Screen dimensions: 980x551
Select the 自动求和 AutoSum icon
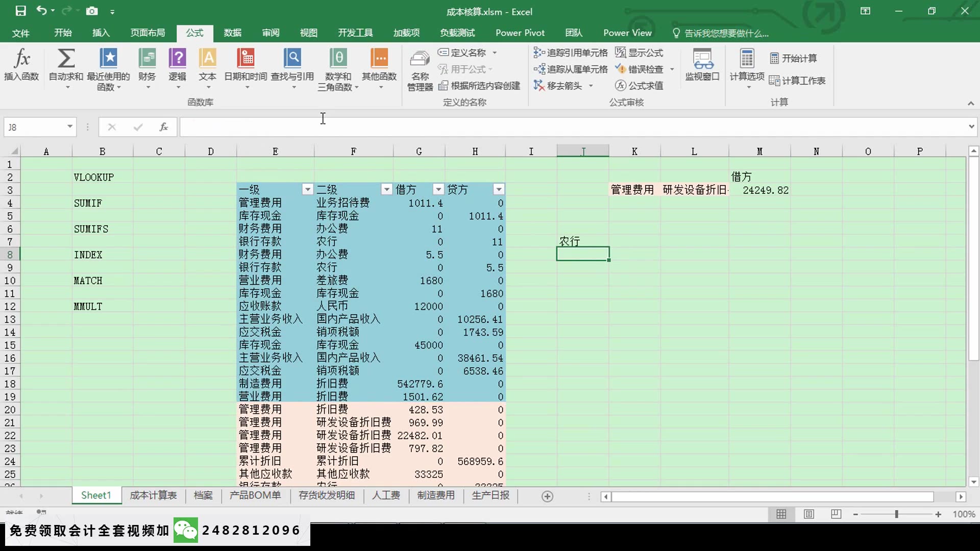pos(66,65)
